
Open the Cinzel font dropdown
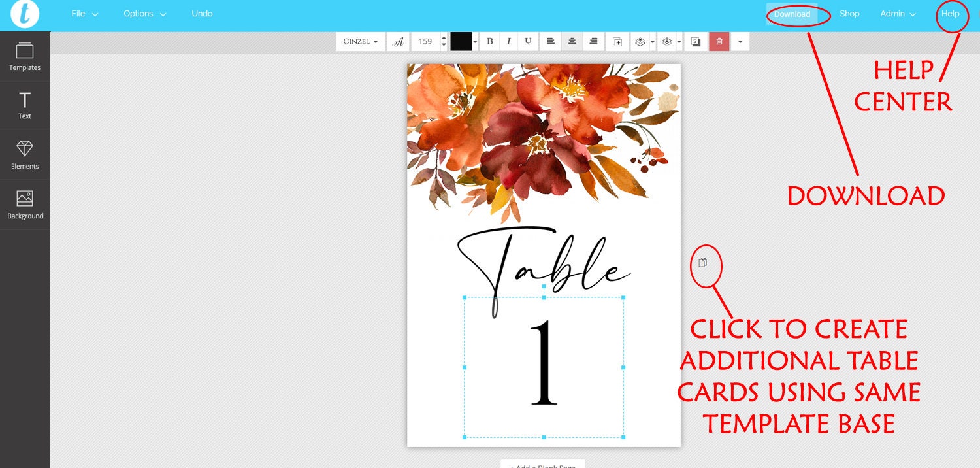pos(360,41)
